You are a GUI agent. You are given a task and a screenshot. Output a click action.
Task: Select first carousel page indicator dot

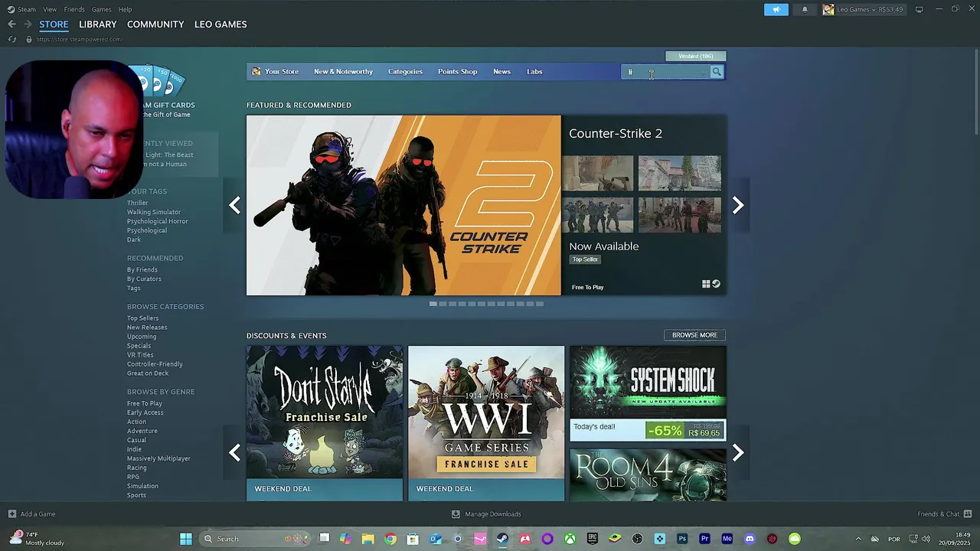(x=433, y=304)
